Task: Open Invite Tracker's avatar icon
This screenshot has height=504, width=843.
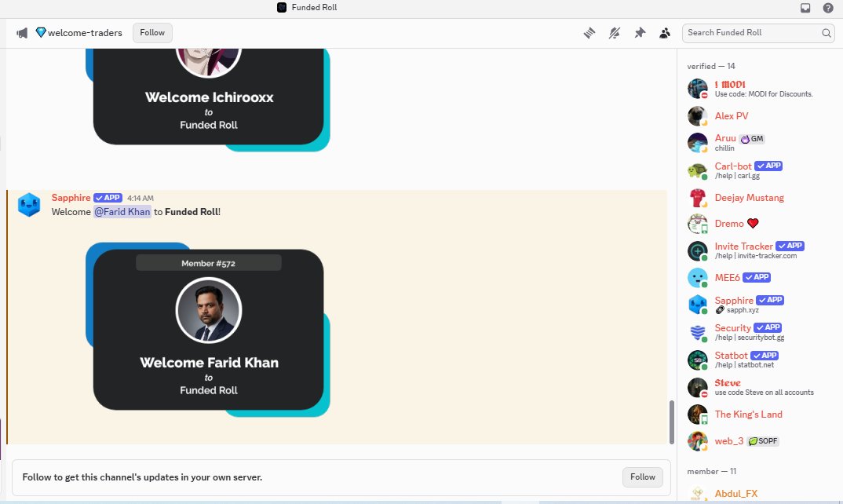Action: click(697, 250)
